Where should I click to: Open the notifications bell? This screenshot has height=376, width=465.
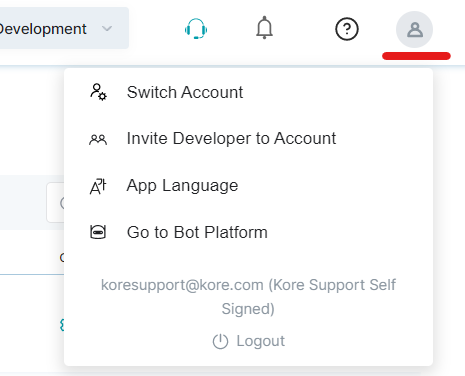[x=264, y=28]
